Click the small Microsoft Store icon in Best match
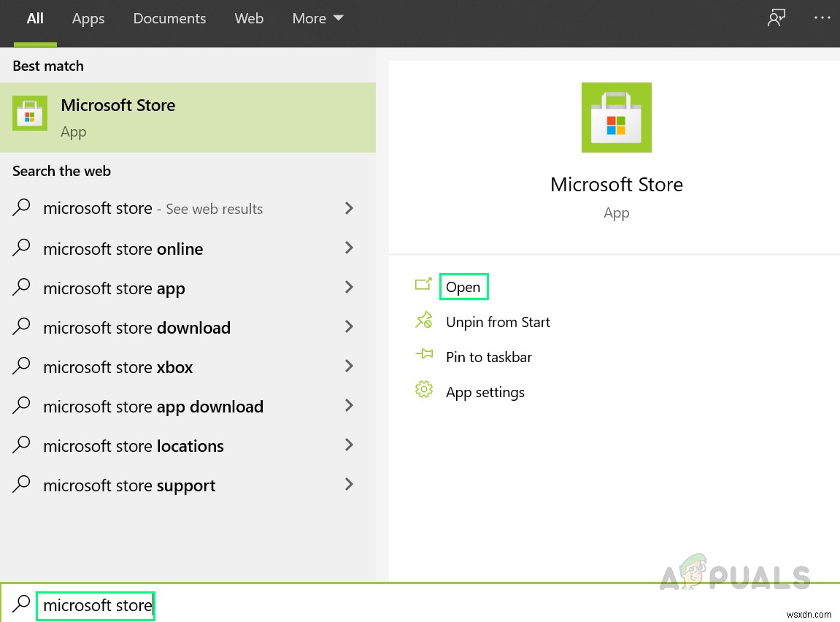 (30, 113)
